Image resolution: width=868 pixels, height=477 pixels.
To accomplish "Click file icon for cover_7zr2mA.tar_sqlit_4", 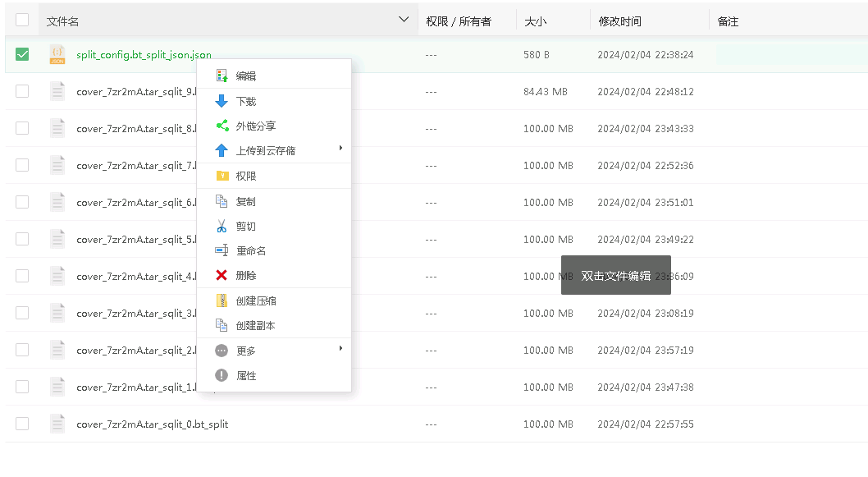I will point(57,276).
